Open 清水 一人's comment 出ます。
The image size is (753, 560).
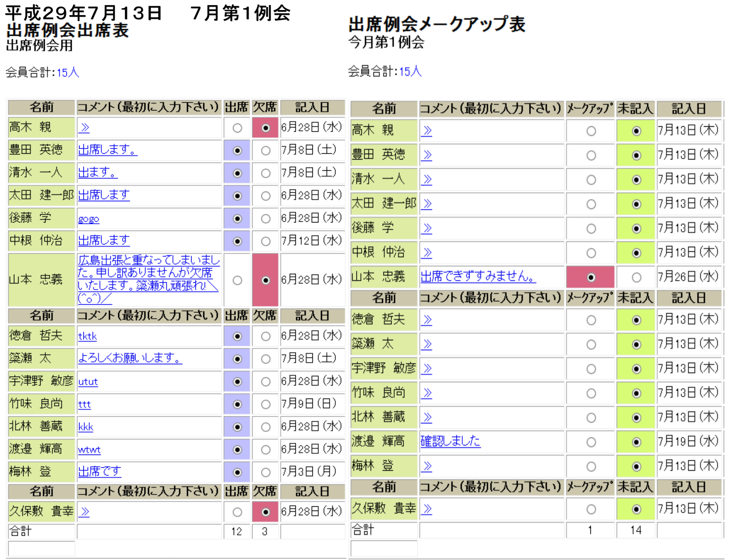(x=98, y=173)
